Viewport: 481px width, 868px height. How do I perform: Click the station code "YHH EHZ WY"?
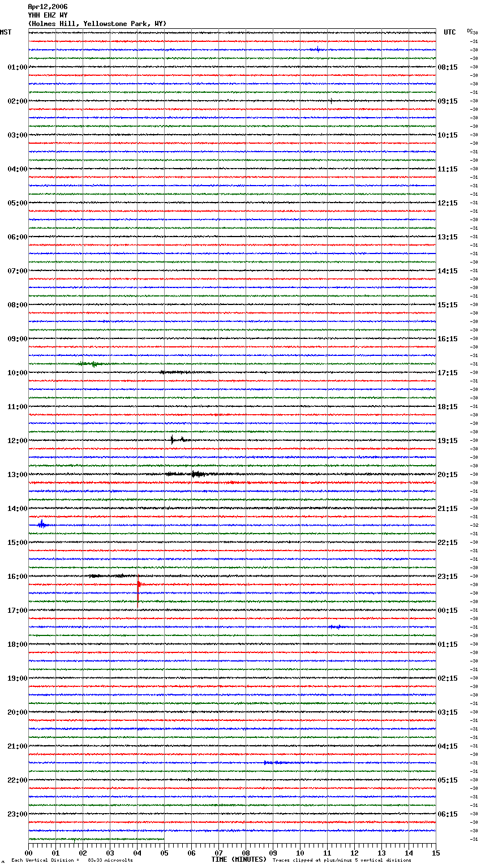[x=48, y=15]
